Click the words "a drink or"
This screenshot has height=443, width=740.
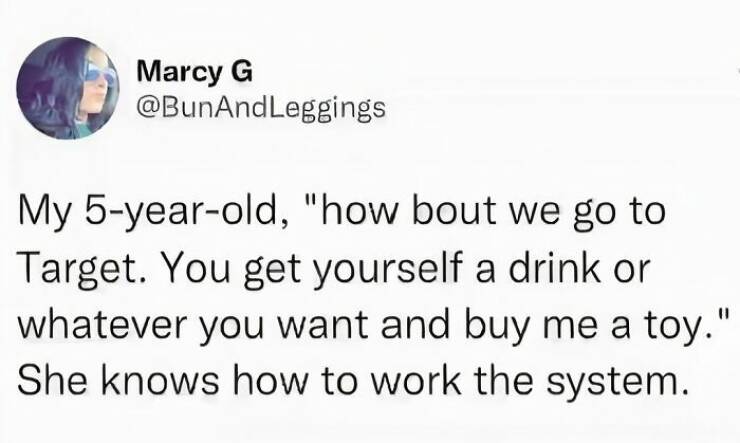(562, 269)
